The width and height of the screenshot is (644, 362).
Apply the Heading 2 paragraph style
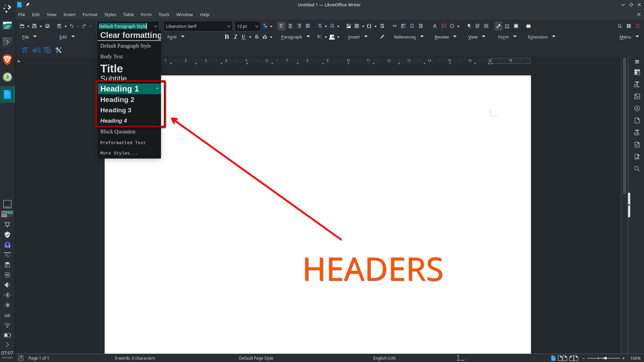[117, 100]
